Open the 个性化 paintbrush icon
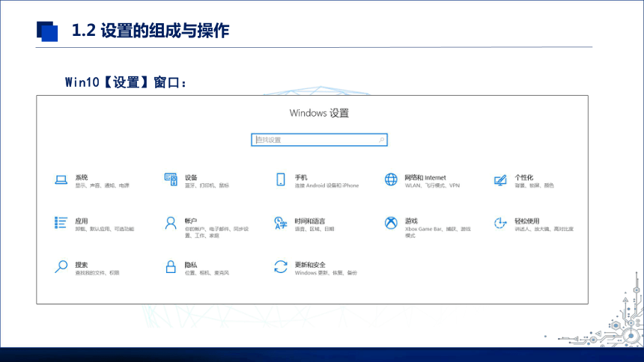 pyautogui.click(x=500, y=180)
